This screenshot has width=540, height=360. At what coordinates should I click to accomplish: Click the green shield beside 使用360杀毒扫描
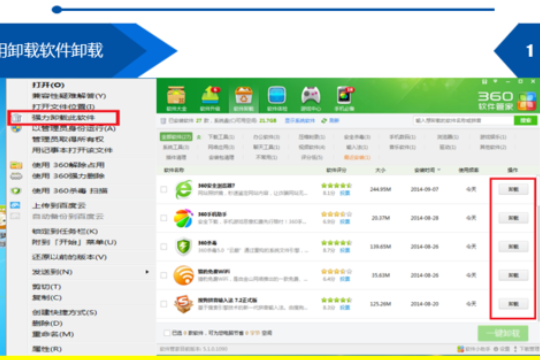(x=16, y=191)
